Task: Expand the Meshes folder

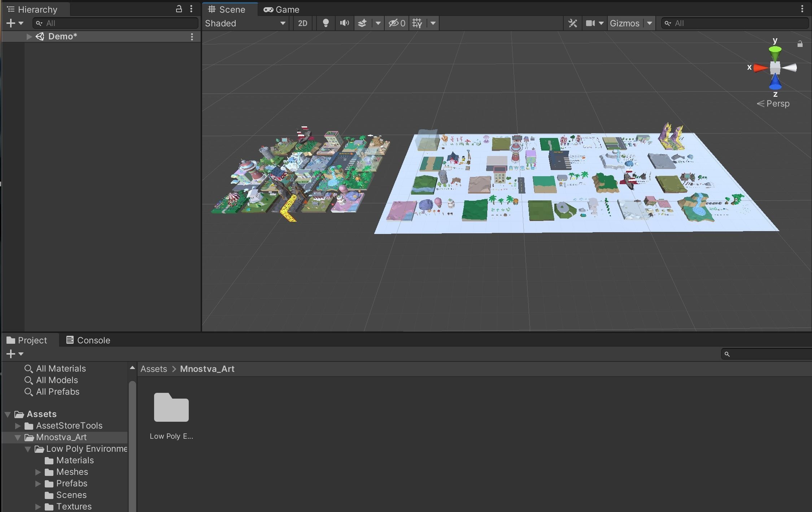Action: pyautogui.click(x=38, y=472)
